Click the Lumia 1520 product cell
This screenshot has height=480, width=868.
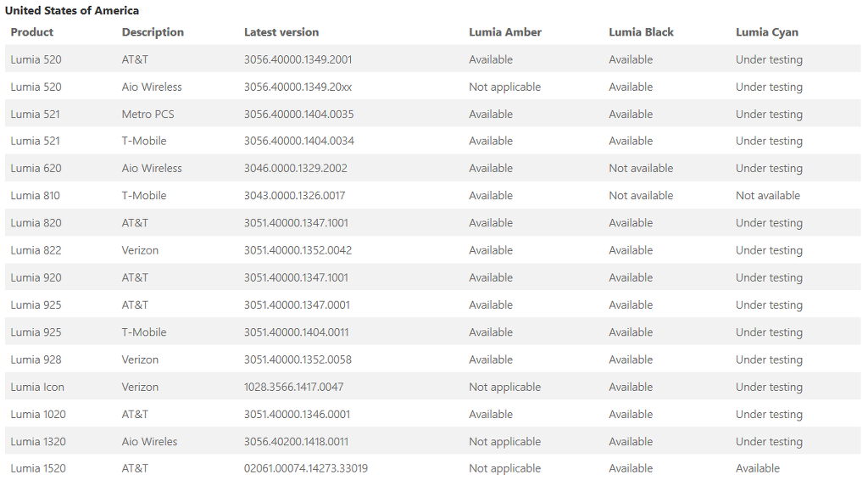[x=38, y=468]
